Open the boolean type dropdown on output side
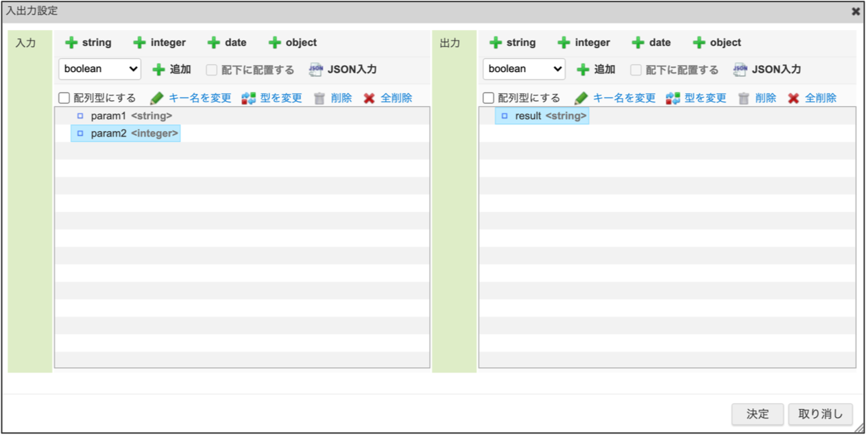Screen dimensions: 868x437 [524, 69]
